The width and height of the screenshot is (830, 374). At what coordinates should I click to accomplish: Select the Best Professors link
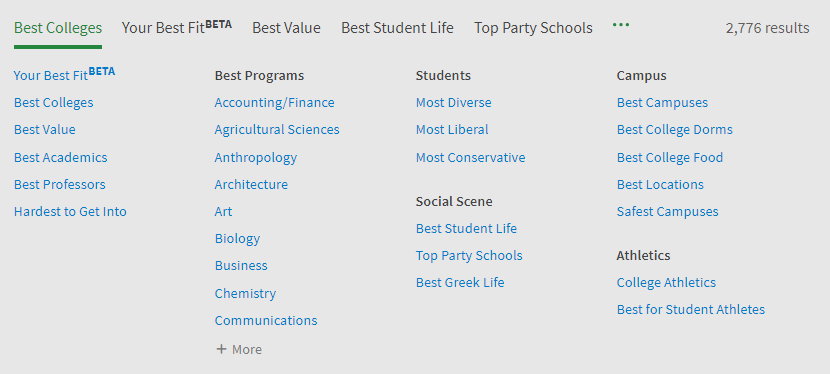60,184
